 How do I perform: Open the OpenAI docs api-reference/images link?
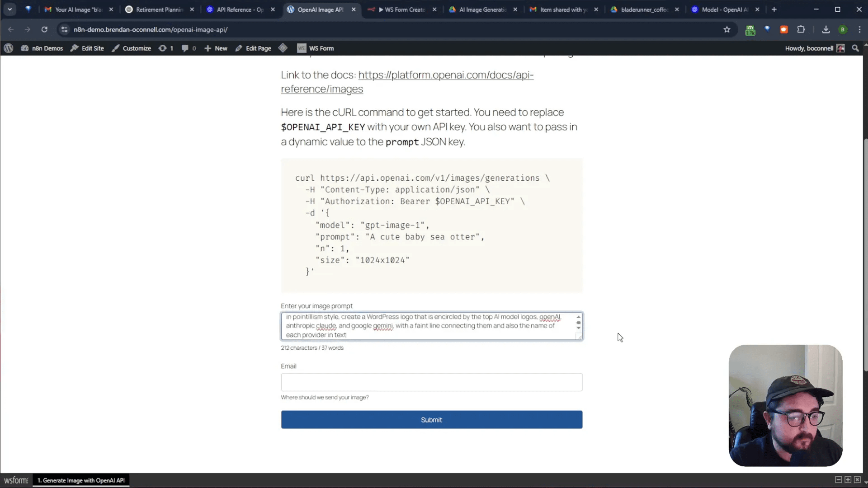[x=407, y=82]
